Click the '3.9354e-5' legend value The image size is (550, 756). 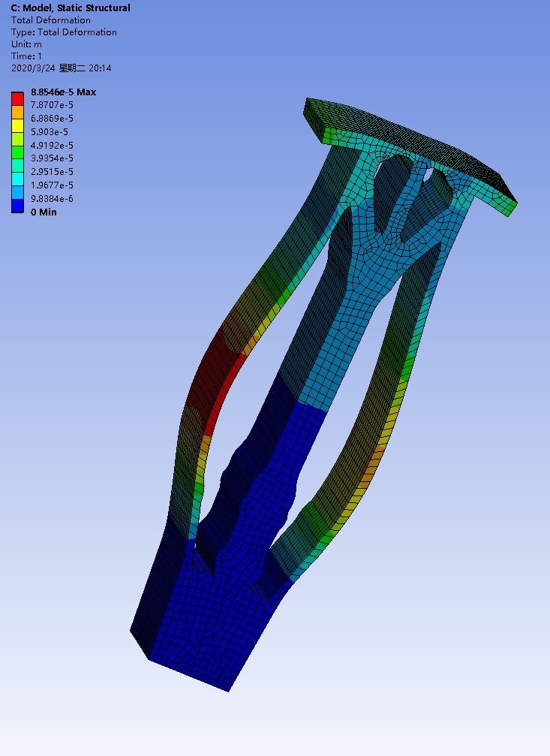[52, 158]
